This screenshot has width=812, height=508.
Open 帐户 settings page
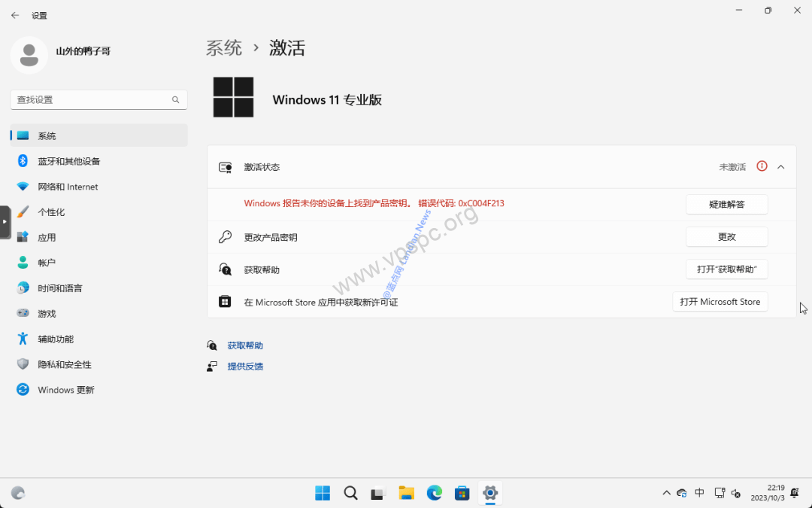click(x=99, y=263)
